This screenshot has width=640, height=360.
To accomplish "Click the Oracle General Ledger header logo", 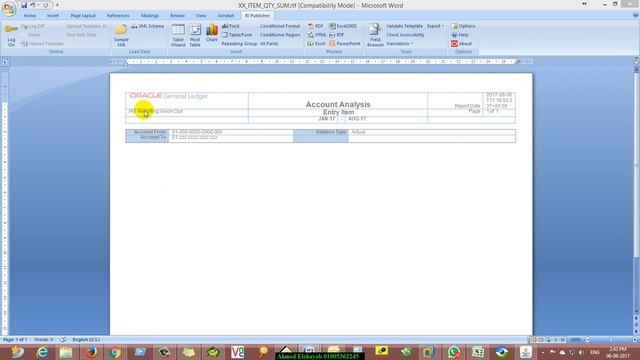I will (x=169, y=96).
